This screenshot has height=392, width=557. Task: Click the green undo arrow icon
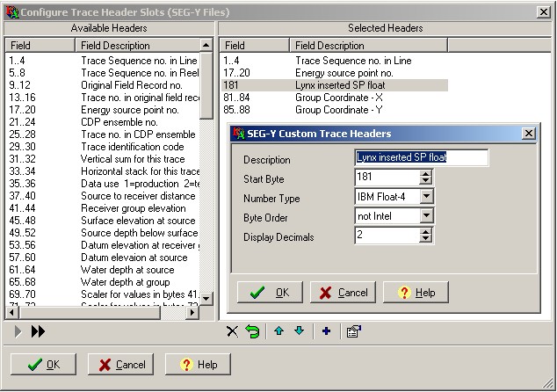(x=252, y=331)
